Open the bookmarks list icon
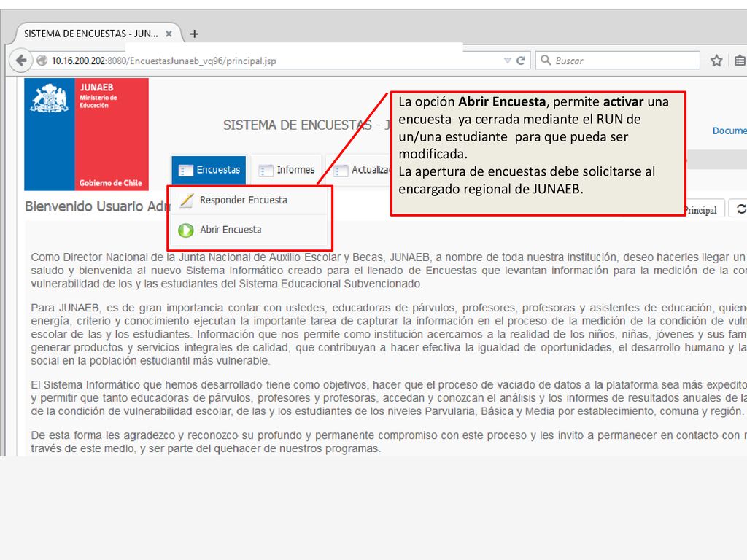Viewport: 747px width, 560px height. coord(740,61)
